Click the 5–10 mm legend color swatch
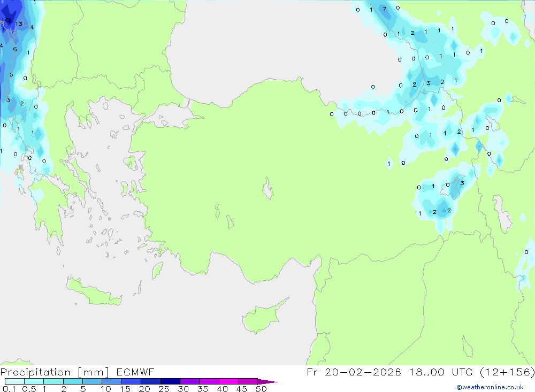Viewport: 535px width, 392px height. click(93, 381)
